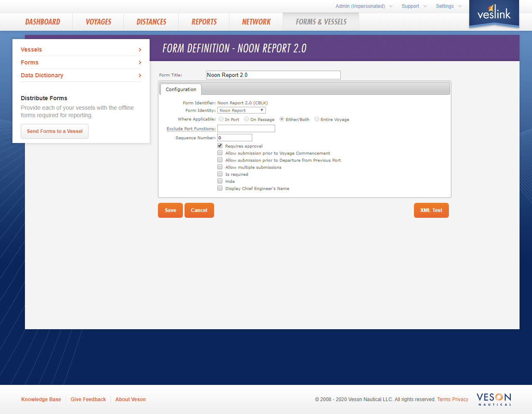Click the Send Forms to a Vessel button
532x414 pixels.
click(54, 131)
